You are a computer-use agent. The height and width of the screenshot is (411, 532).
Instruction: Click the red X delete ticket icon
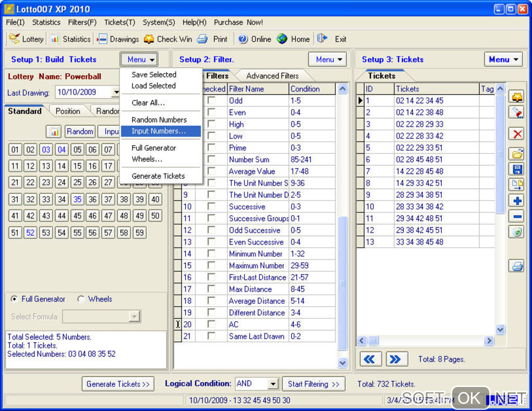[516, 134]
